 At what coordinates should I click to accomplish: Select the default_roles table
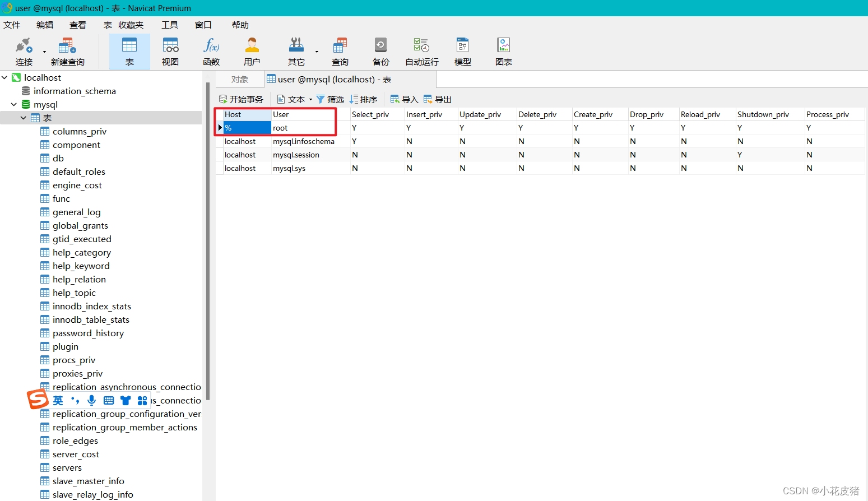click(79, 171)
